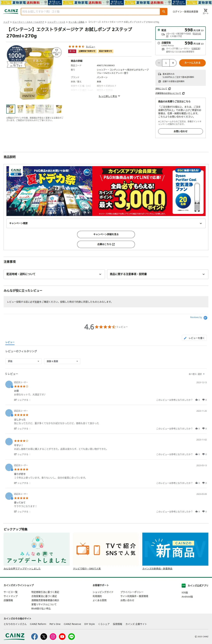Open みんなの声でアップデートしました feature image
This screenshot has height=644, width=212.
click(36, 549)
